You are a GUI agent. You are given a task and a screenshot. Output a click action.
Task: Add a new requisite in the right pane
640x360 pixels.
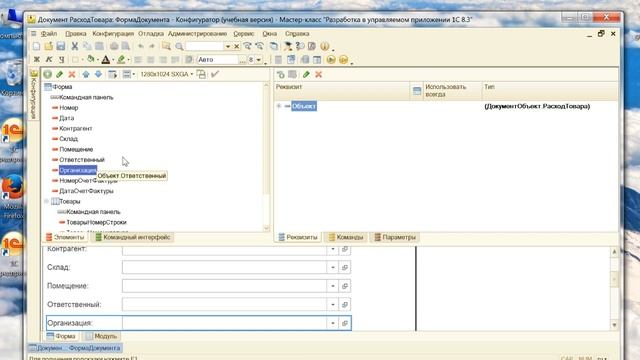click(280, 74)
